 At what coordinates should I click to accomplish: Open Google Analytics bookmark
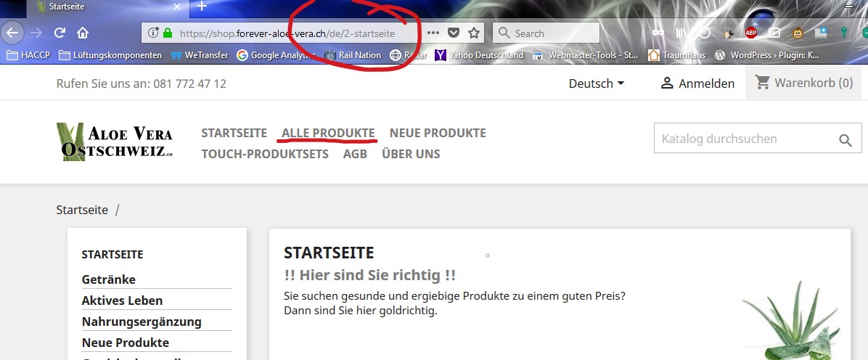click(x=277, y=55)
